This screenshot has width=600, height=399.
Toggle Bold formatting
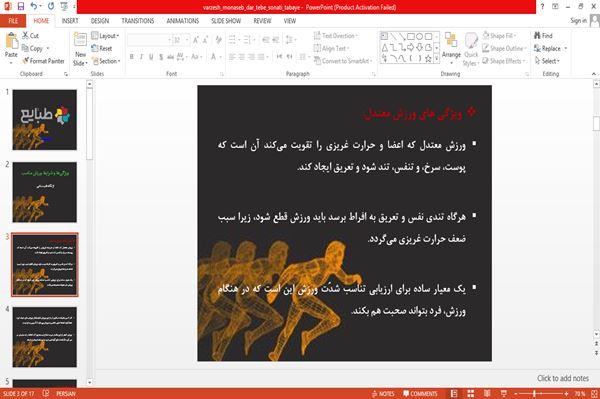point(132,57)
